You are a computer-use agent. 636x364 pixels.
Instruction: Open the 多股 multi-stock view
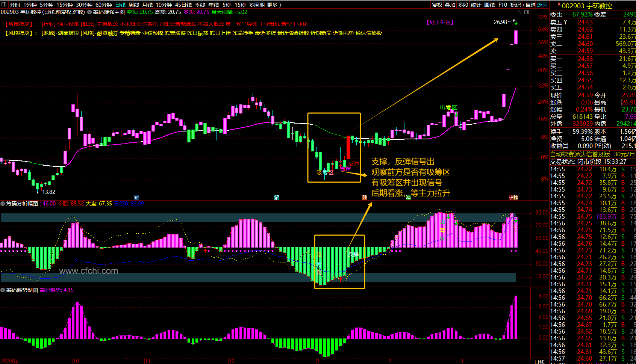click(x=463, y=5)
